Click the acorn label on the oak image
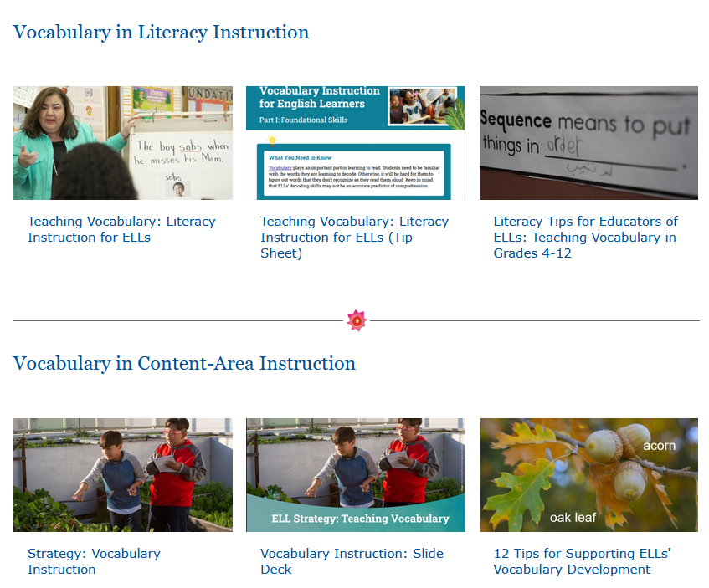 click(659, 446)
